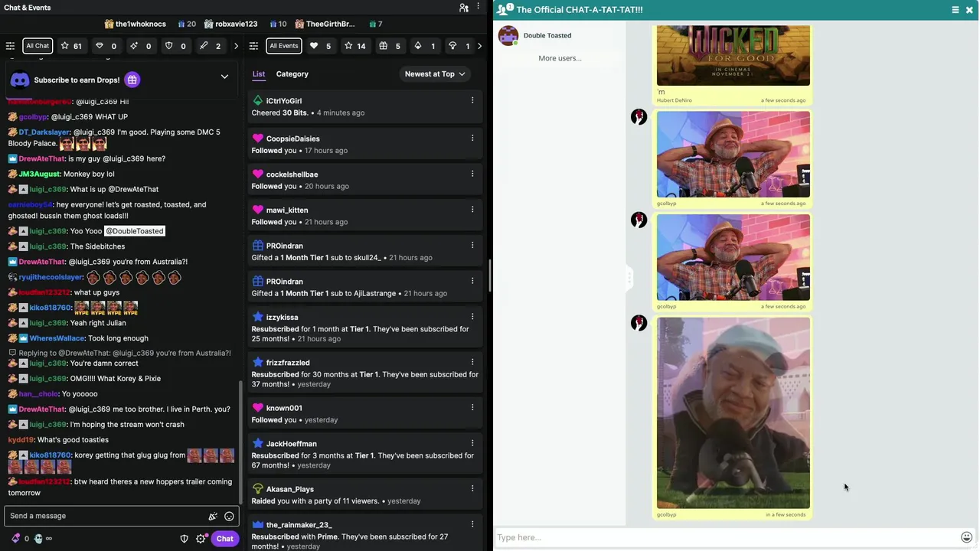Filter chat by sword icon showing 2
The image size is (980, 551).
tap(210, 46)
